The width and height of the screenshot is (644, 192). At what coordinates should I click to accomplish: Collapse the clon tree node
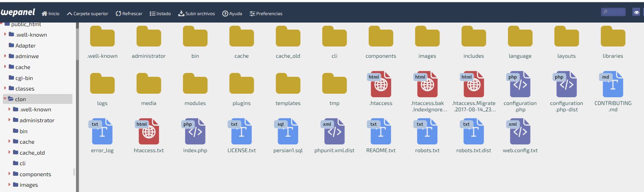pos(5,99)
